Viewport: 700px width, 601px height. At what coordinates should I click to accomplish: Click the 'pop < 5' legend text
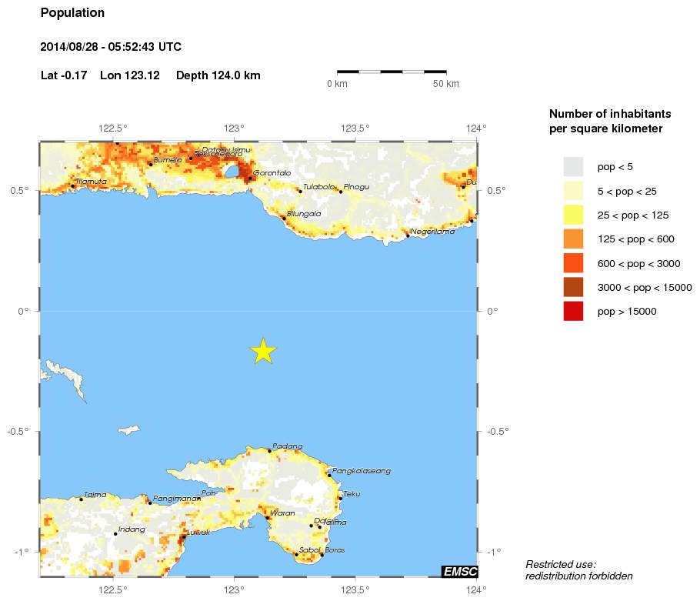point(615,167)
